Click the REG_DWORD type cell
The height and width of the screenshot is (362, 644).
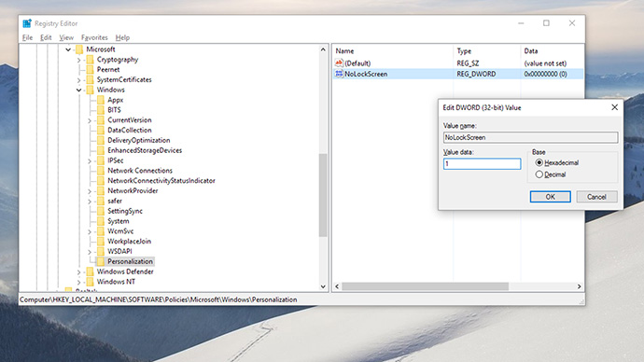[x=476, y=74]
